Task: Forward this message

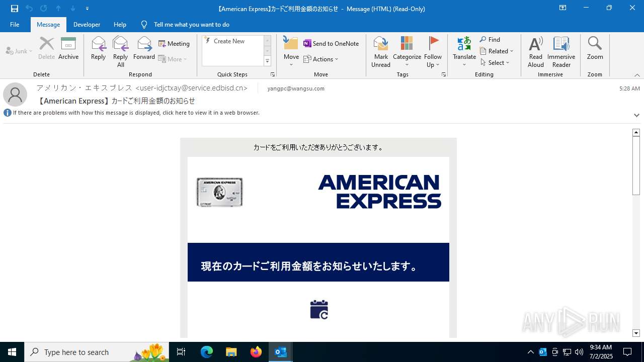Action: (144, 49)
